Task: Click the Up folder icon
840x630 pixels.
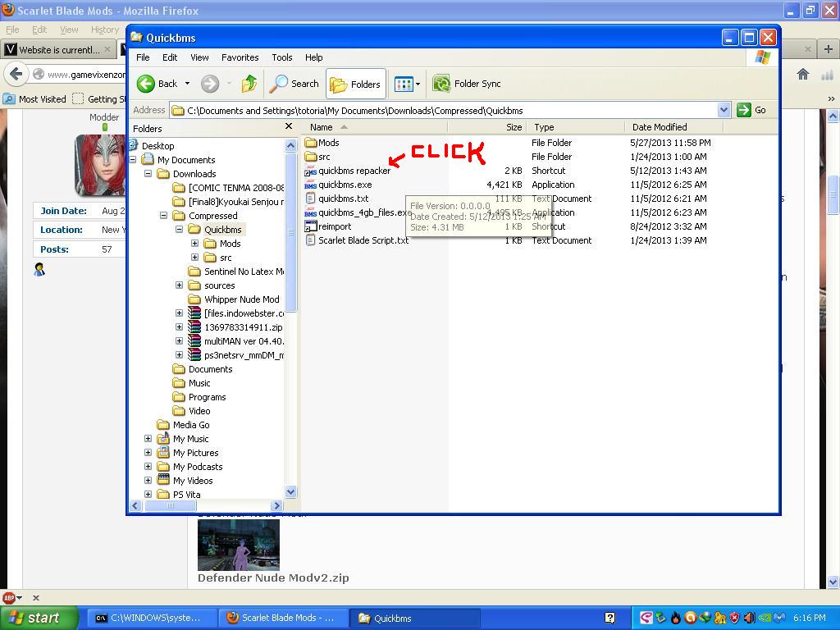Action: coord(249,84)
